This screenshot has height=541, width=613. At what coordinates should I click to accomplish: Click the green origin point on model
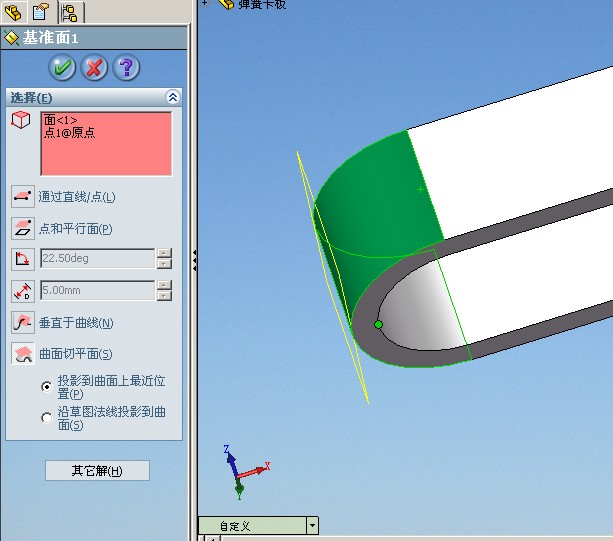coord(378,324)
